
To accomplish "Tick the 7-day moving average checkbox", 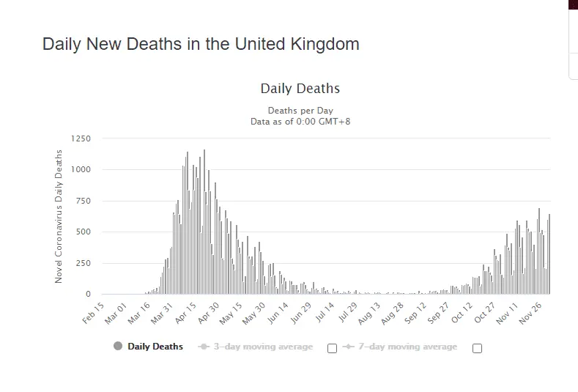I will pos(477,348).
